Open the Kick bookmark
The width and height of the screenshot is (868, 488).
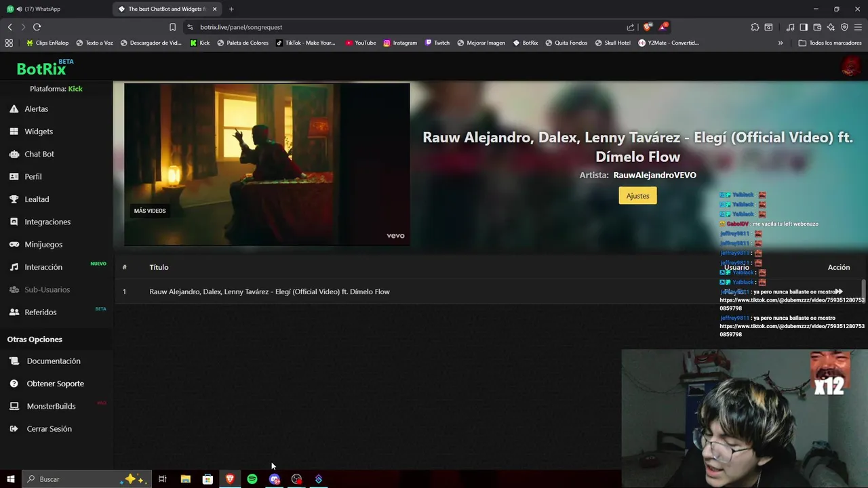coord(200,43)
